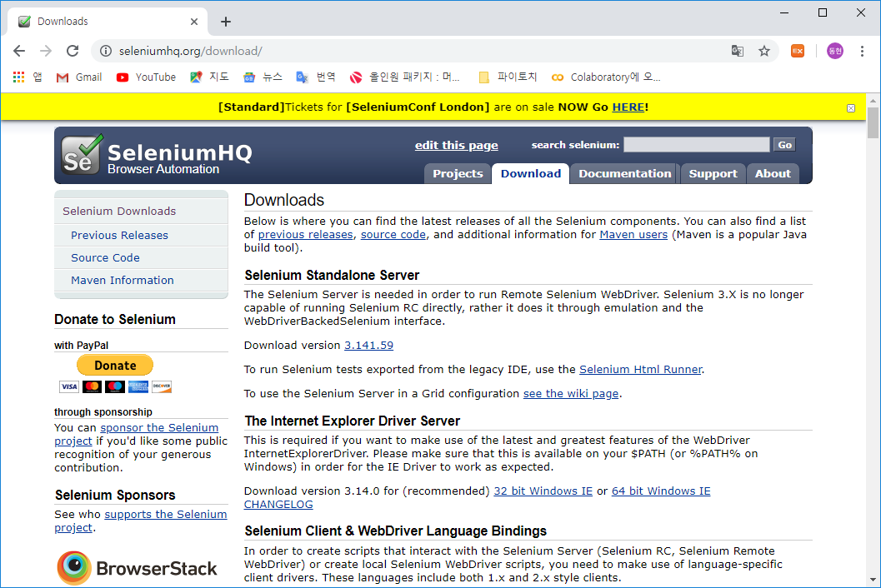Viewport: 881px width, 588px height.
Task: Click the PayPal Donate button
Action: click(x=115, y=365)
